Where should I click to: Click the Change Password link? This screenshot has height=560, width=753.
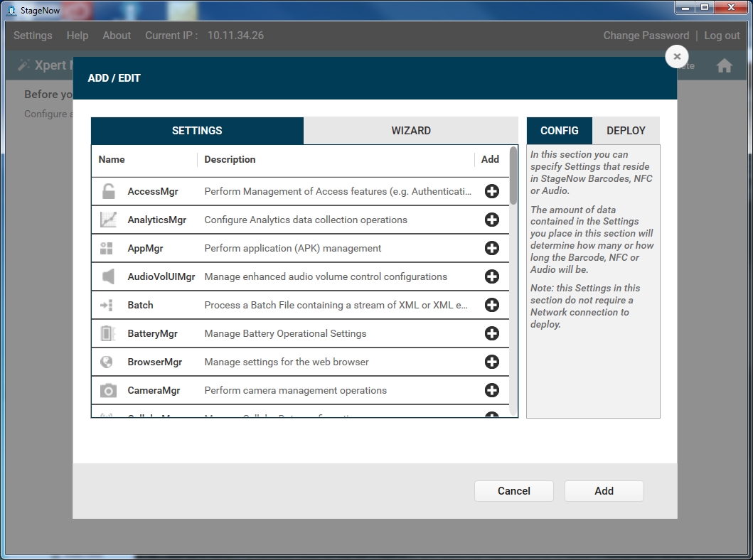point(646,36)
